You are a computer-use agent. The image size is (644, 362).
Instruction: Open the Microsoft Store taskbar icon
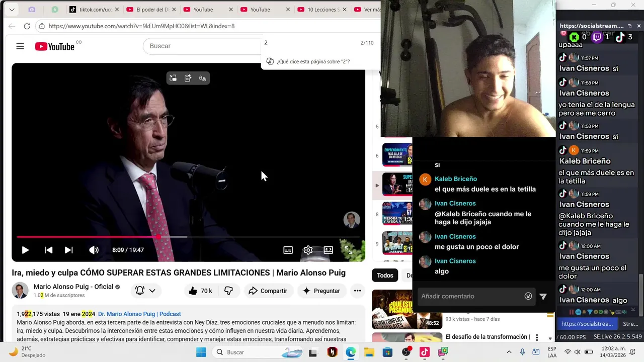(387, 352)
